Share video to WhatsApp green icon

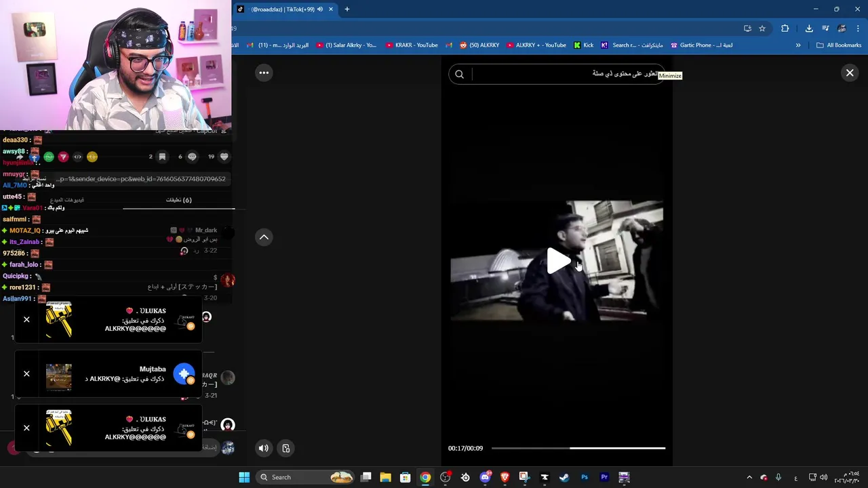coord(49,157)
